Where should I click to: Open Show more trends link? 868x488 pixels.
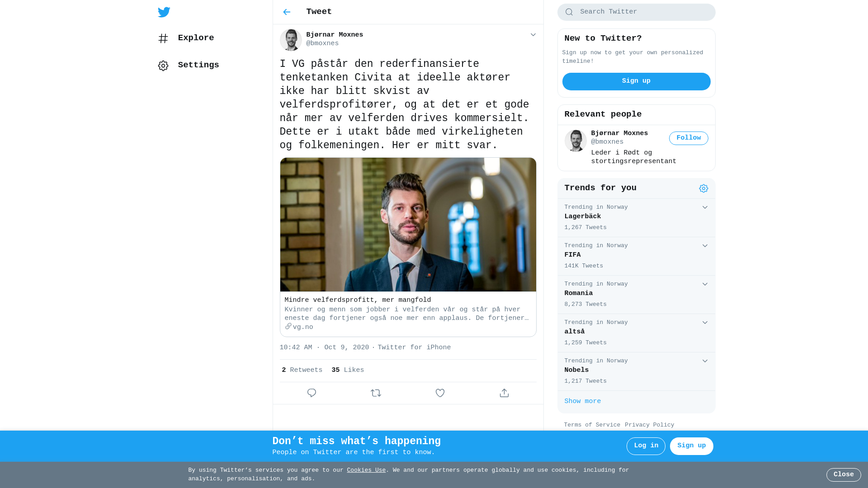[582, 401]
